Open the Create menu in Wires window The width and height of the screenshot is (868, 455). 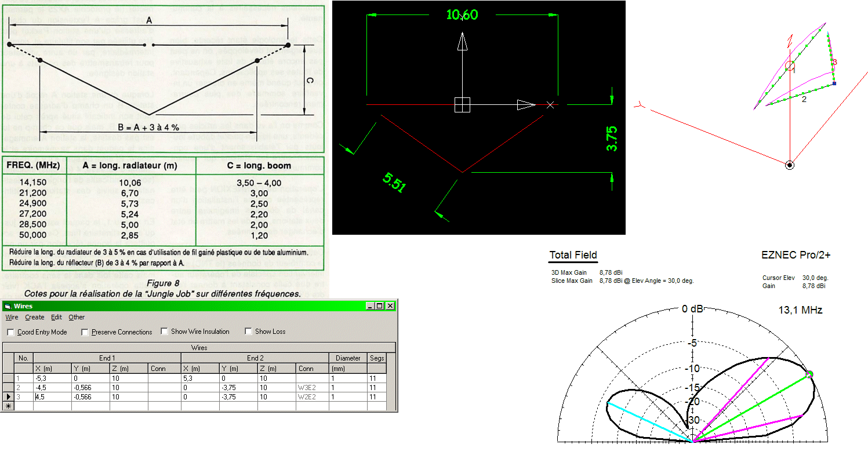[x=35, y=317]
